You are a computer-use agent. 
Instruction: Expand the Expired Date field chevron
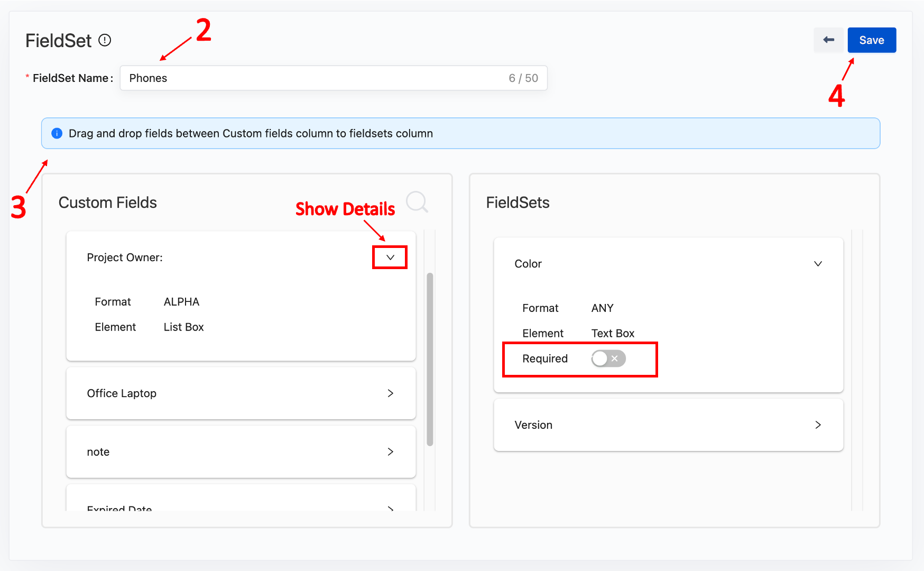(x=390, y=508)
